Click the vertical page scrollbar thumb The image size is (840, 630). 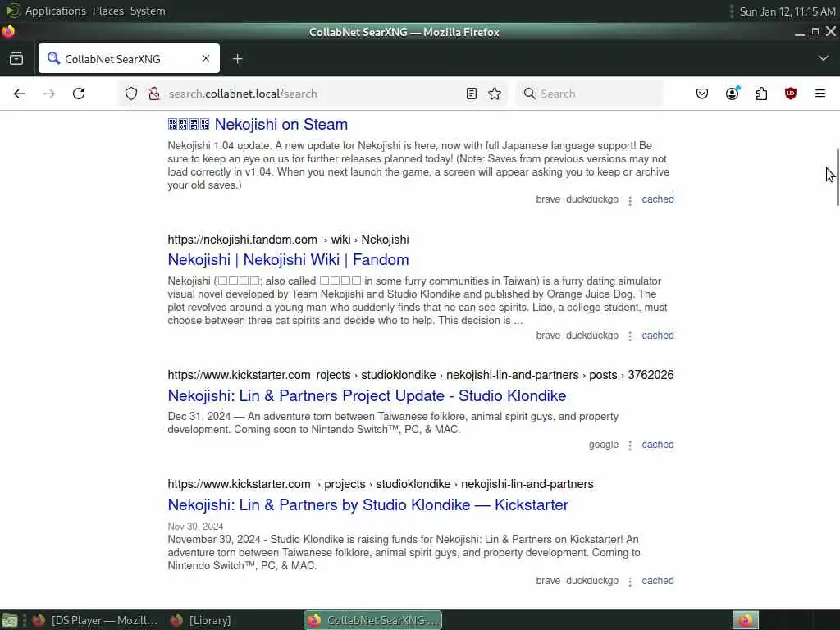[838, 177]
